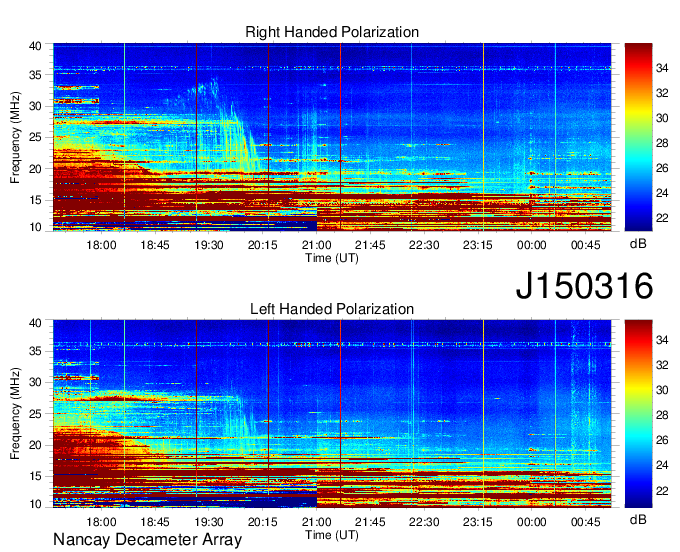Click the 10 MHz tick of the Left Handed plot
Screen dimensions: 680x552
point(35,504)
